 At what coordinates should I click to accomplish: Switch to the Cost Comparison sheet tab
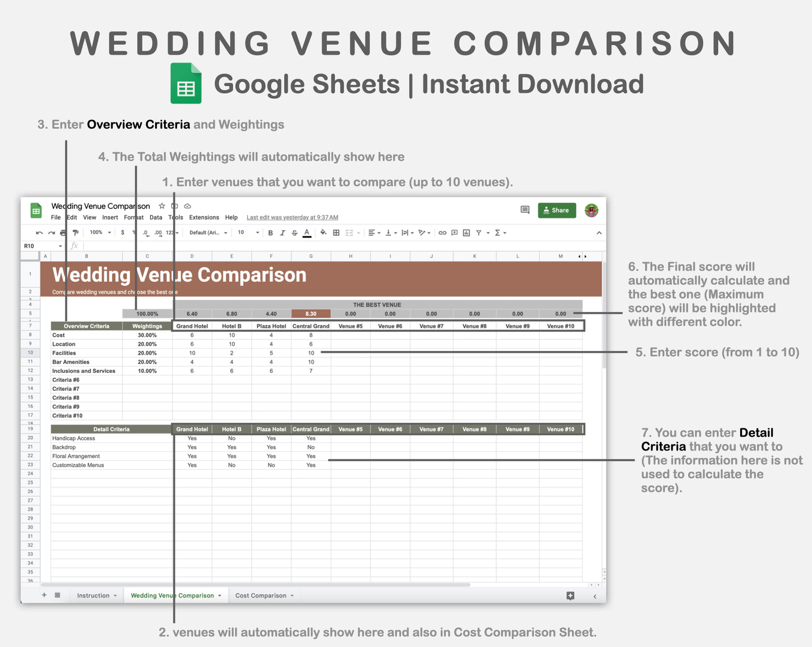[261, 595]
